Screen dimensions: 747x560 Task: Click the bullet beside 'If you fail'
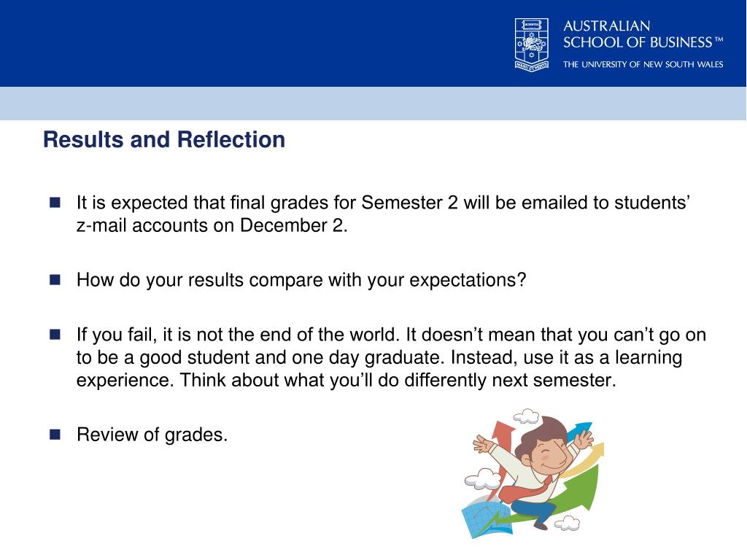pos(55,334)
